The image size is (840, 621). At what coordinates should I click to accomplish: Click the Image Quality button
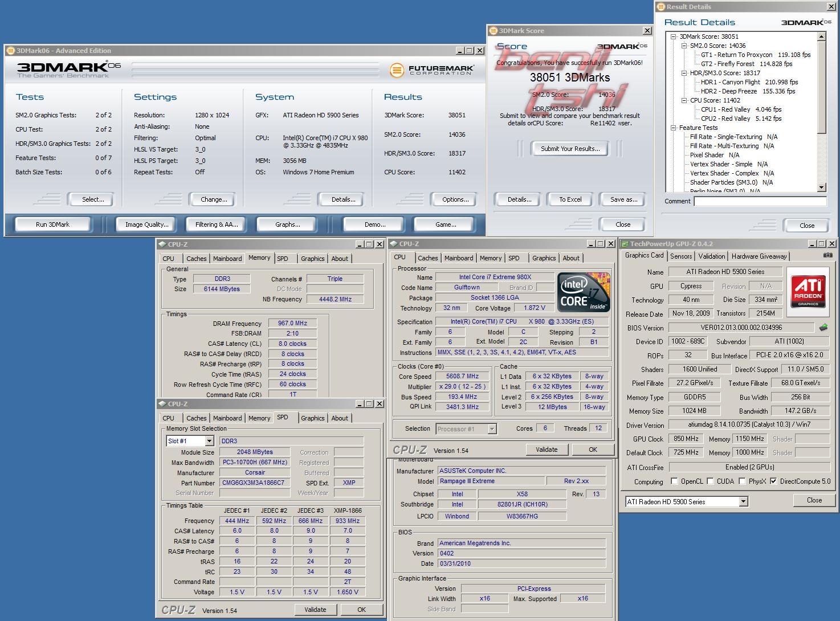(146, 224)
